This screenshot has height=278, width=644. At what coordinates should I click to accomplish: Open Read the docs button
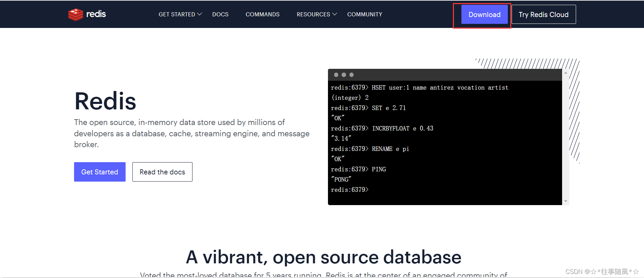pos(162,172)
